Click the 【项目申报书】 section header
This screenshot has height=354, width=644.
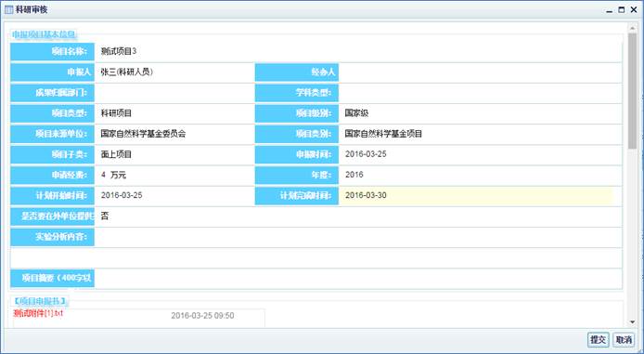(39, 301)
